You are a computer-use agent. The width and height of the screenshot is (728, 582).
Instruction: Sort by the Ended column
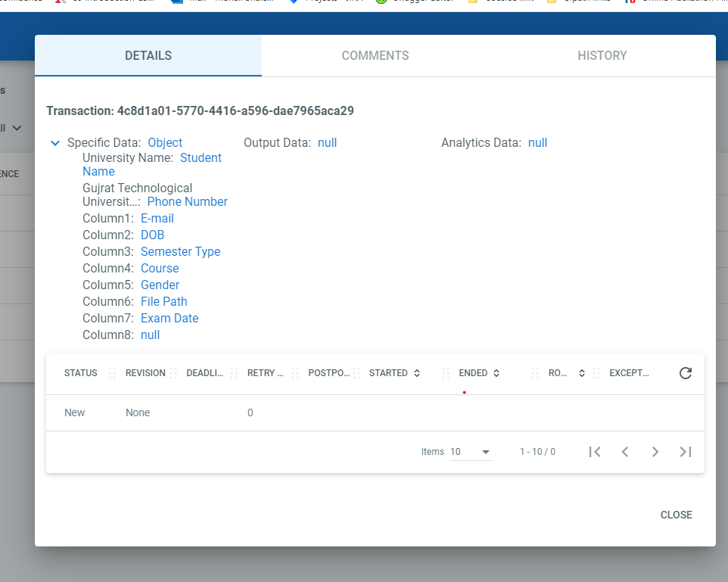coord(496,373)
